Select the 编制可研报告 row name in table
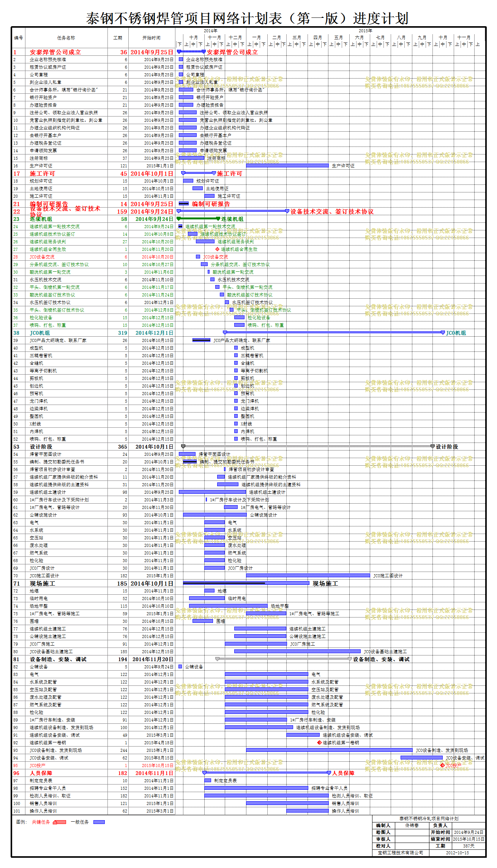The height and width of the screenshot is (868, 497). (x=49, y=204)
